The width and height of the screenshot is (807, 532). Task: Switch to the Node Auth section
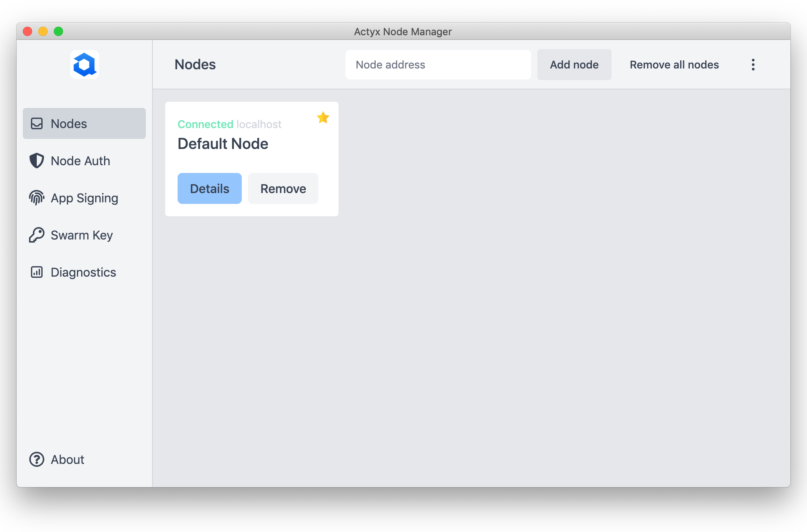click(x=80, y=161)
